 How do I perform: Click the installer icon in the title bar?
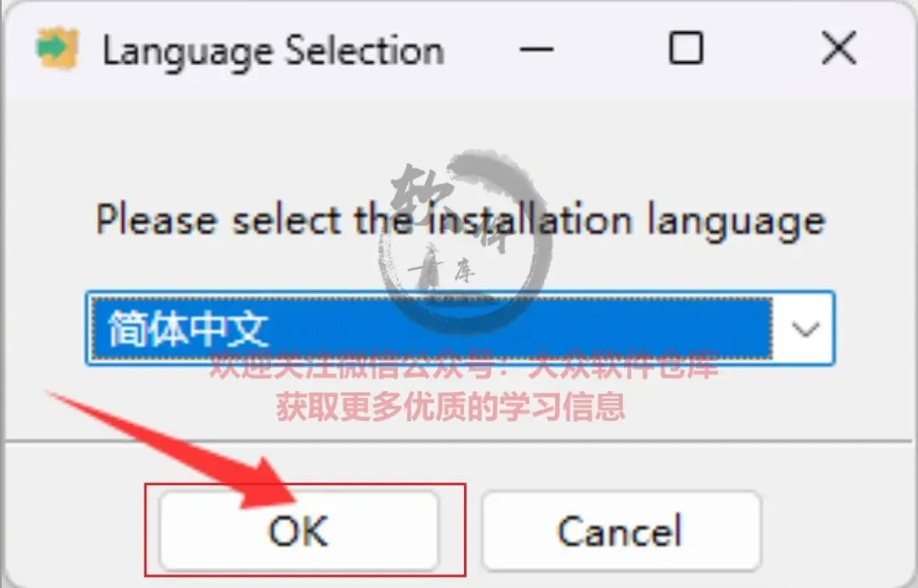pyautogui.click(x=58, y=48)
